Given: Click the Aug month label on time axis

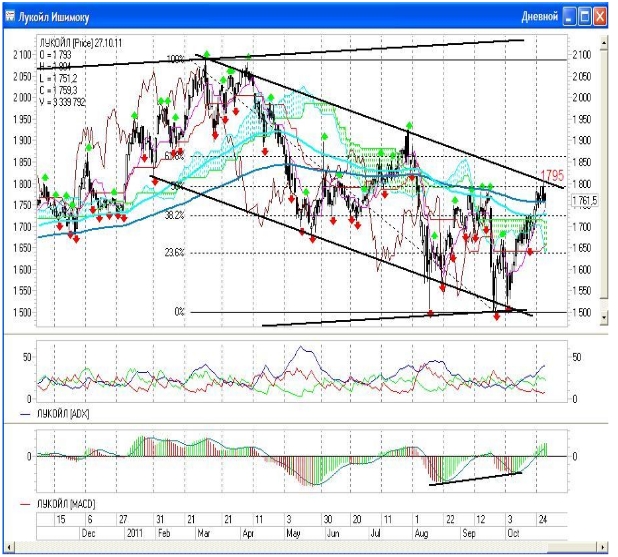Looking at the screenshot, I should pos(421,533).
